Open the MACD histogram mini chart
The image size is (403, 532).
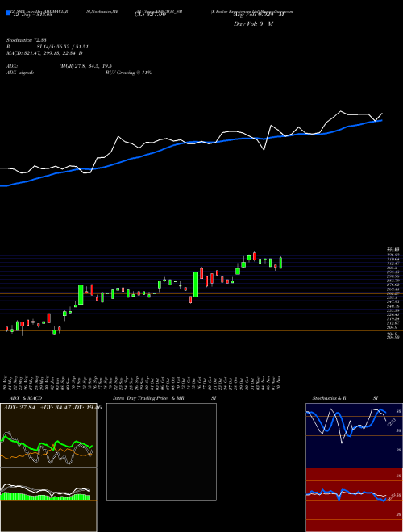click(x=48, y=500)
